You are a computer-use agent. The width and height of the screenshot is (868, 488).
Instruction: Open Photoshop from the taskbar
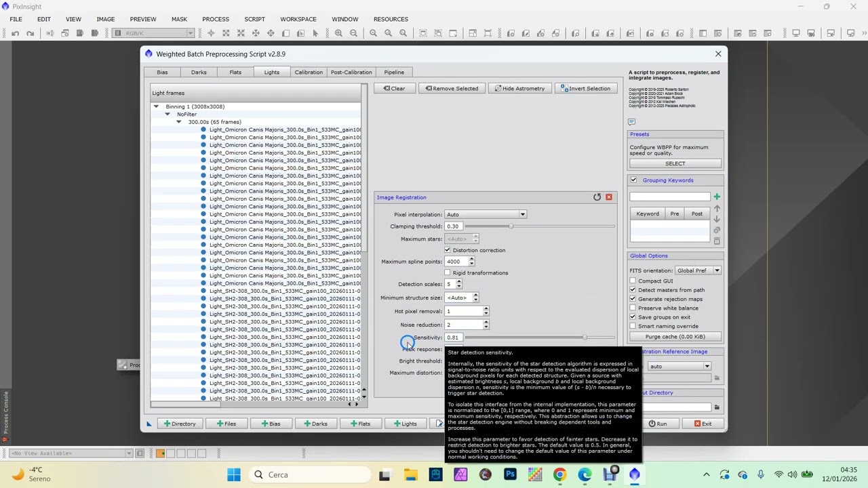[x=510, y=474]
